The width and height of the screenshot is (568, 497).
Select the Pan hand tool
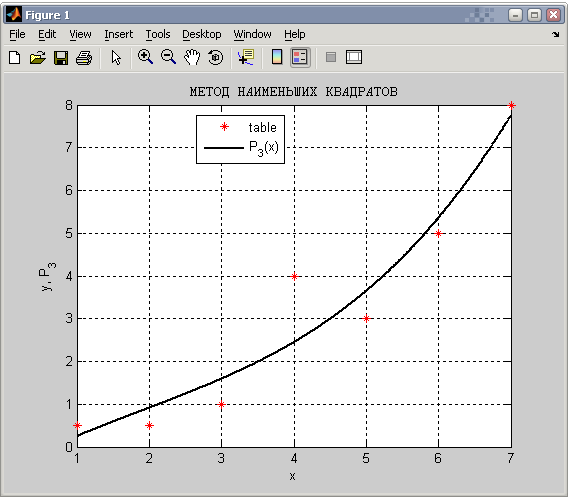[192, 57]
